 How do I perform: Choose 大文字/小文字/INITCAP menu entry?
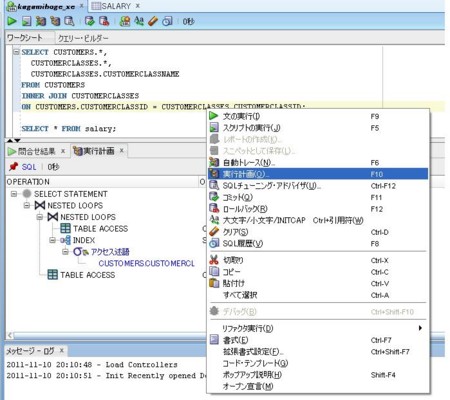tap(318, 220)
